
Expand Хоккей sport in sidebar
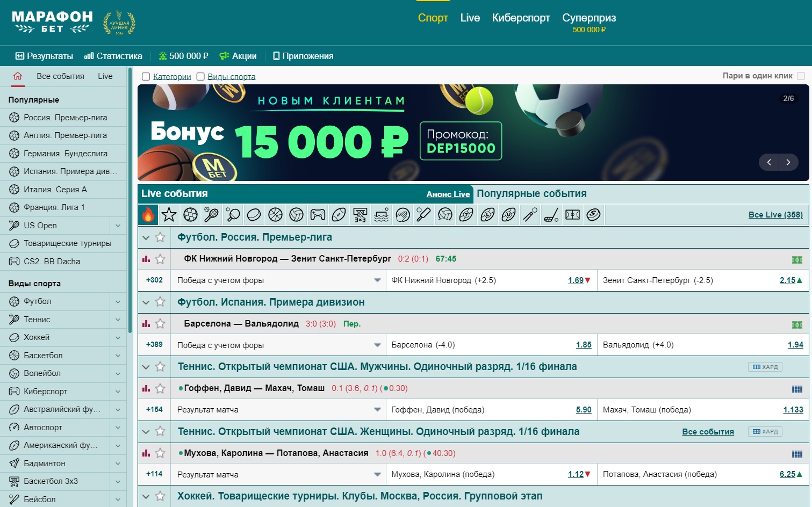118,337
